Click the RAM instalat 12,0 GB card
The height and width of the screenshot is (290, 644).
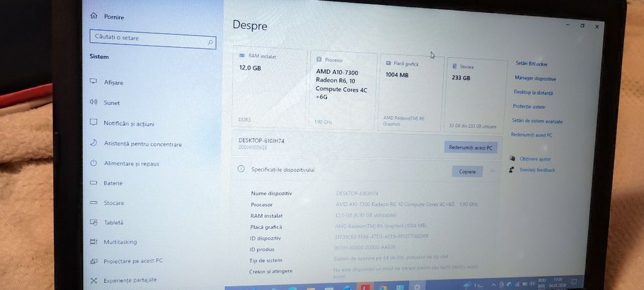(269, 88)
